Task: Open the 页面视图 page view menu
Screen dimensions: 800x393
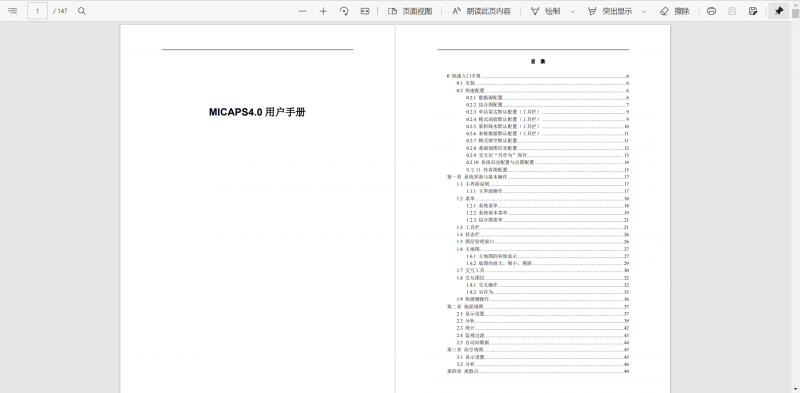Action: tap(410, 11)
